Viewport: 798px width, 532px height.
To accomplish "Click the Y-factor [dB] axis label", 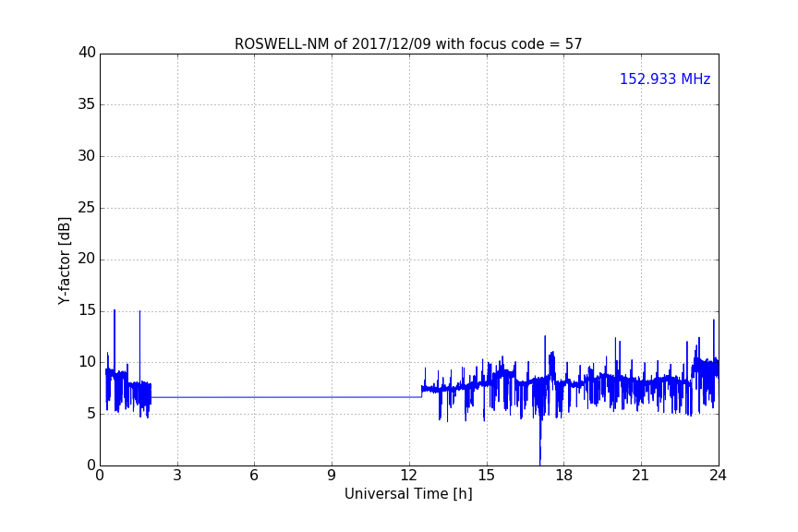I will [64, 260].
